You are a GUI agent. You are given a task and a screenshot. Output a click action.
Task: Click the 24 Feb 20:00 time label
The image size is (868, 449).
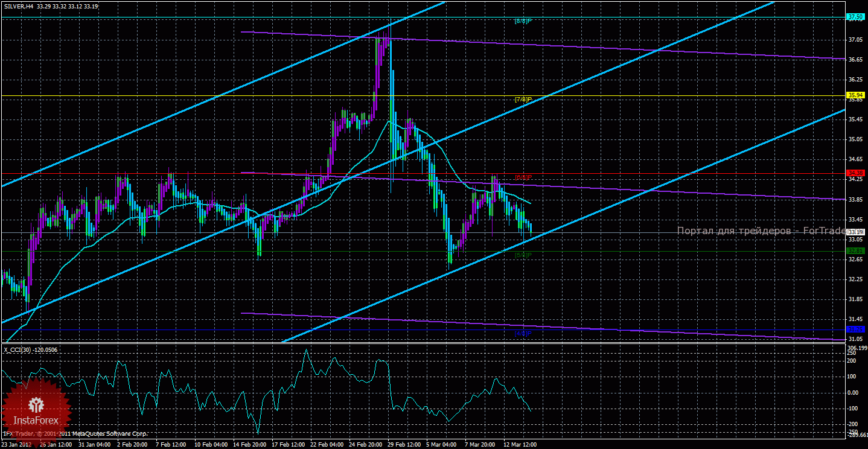pyautogui.click(x=366, y=445)
